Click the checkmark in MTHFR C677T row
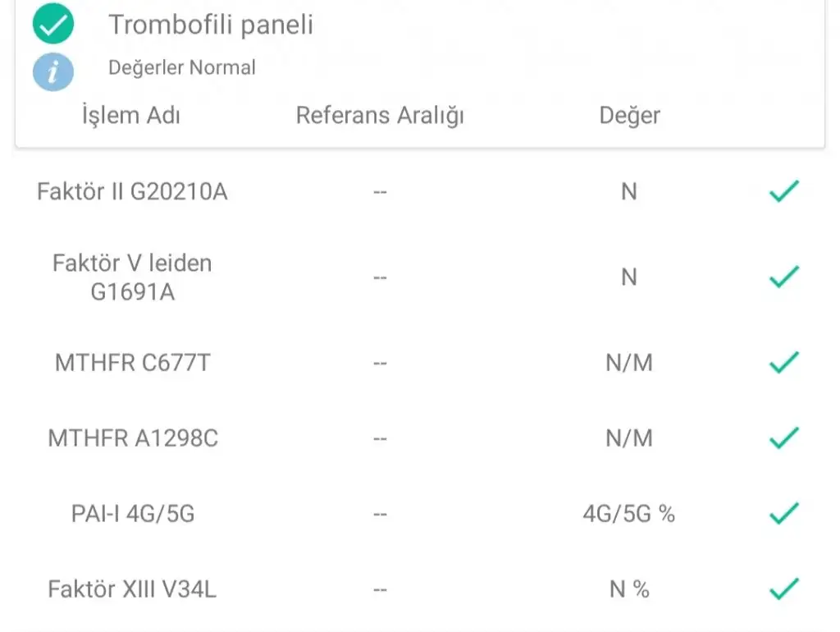 tap(783, 363)
